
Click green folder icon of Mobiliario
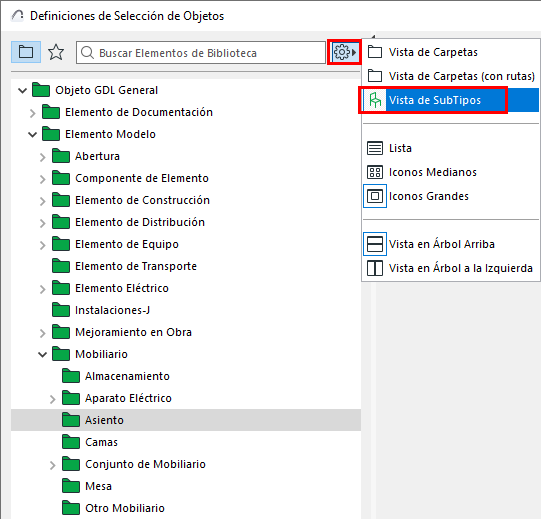click(x=61, y=354)
